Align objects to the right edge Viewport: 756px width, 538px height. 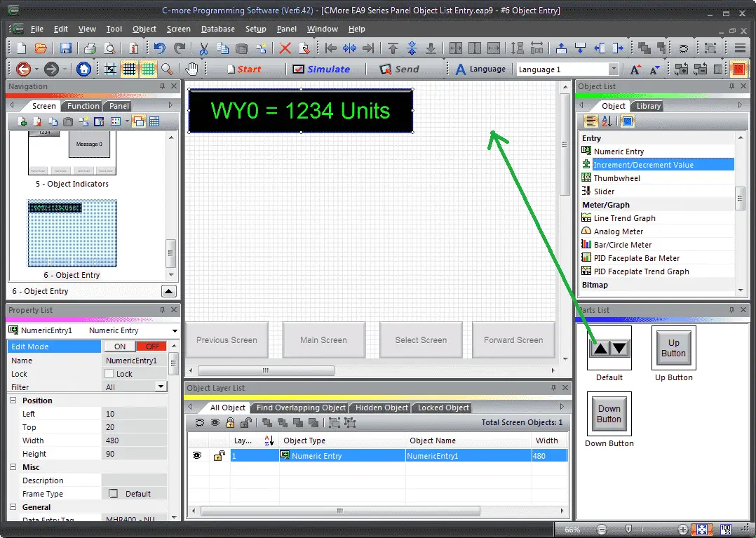coord(368,48)
